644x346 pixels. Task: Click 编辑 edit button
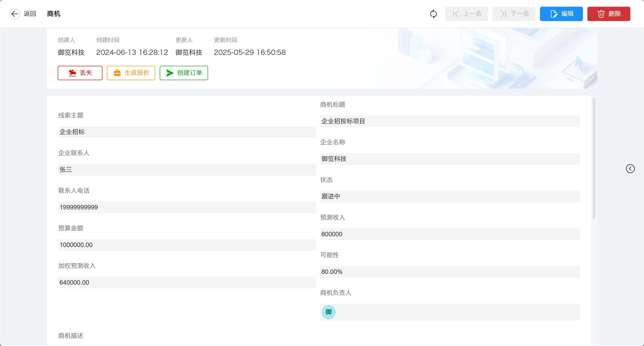[561, 14]
